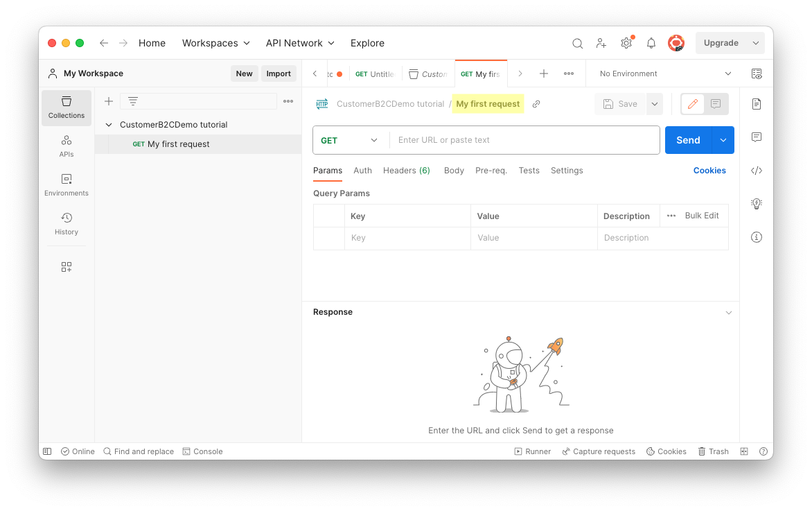The height and width of the screenshot is (511, 812).
Task: Click the Save button
Action: (x=620, y=104)
